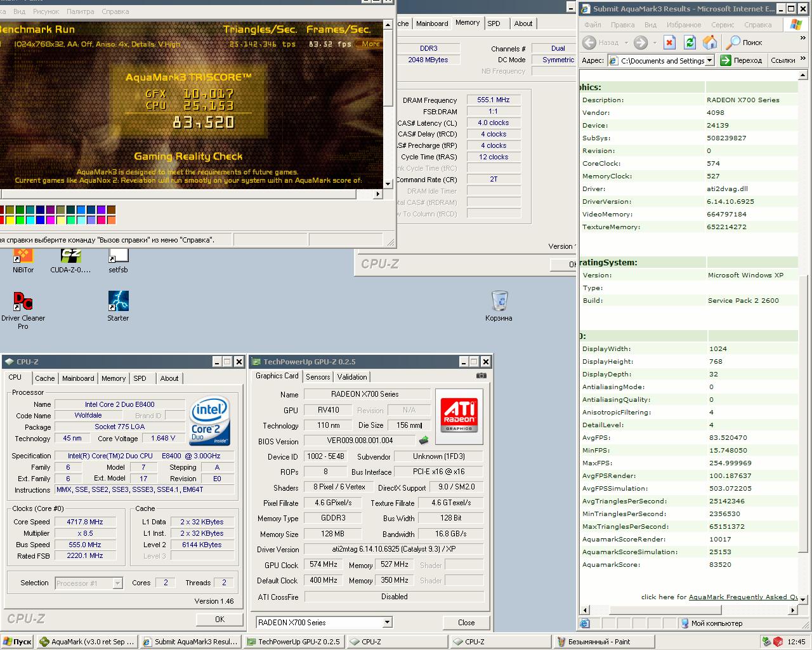Open the forward history dropdown arrow
Viewport: 812px width, 650px height.
coord(653,43)
